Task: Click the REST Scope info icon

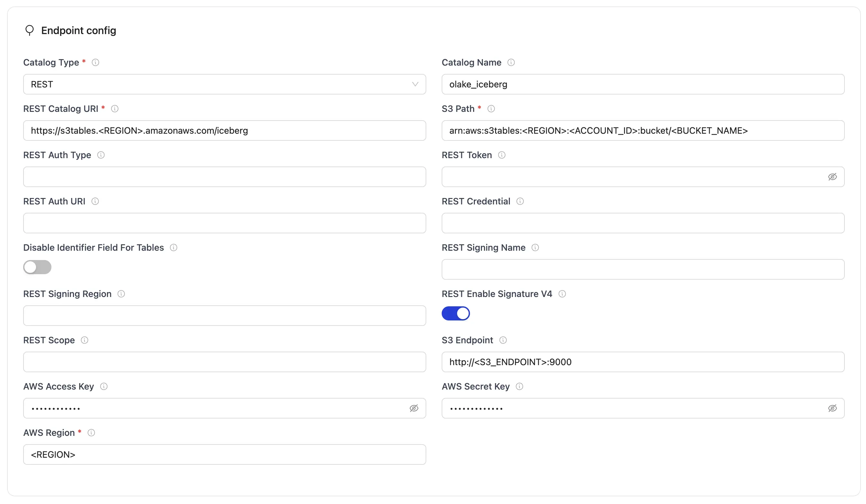Action: [85, 340]
